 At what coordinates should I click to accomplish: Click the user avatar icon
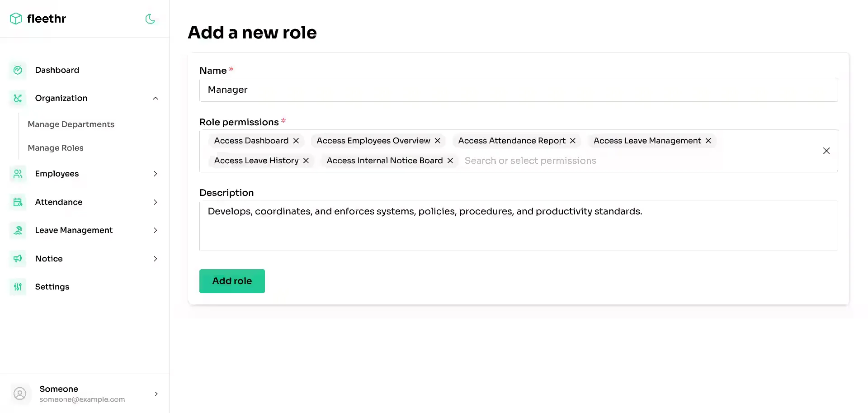[x=20, y=394]
